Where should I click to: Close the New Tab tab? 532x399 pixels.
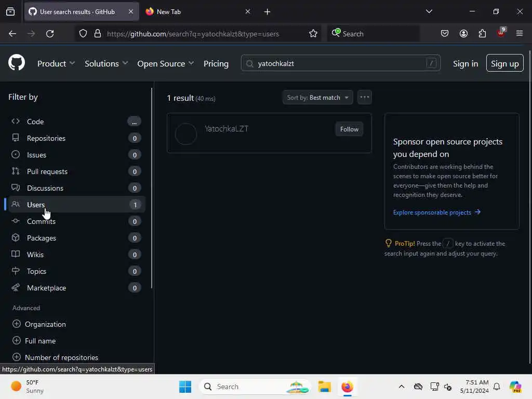point(248,11)
